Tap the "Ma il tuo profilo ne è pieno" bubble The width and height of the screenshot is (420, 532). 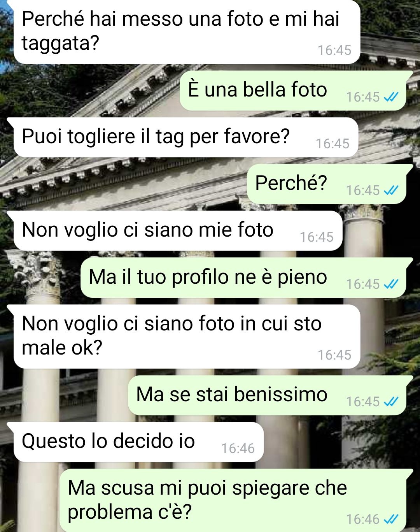[243, 278]
